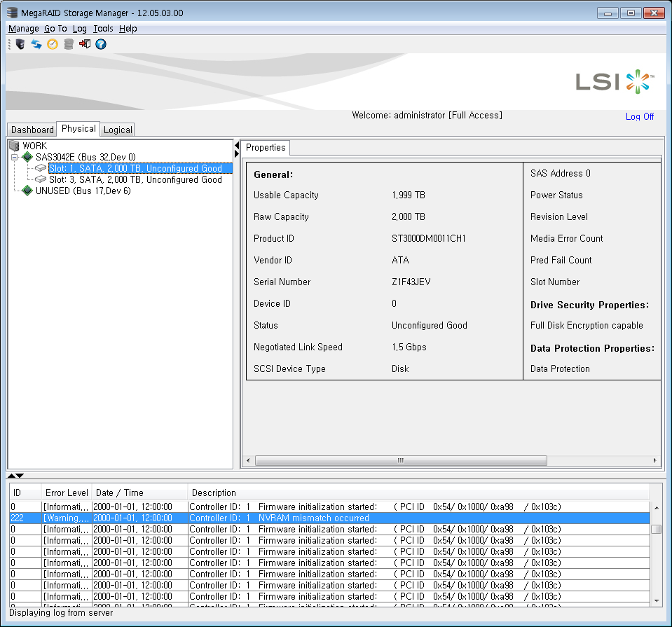Sort log by Error Level column header
The width and height of the screenshot is (672, 627).
(x=67, y=492)
